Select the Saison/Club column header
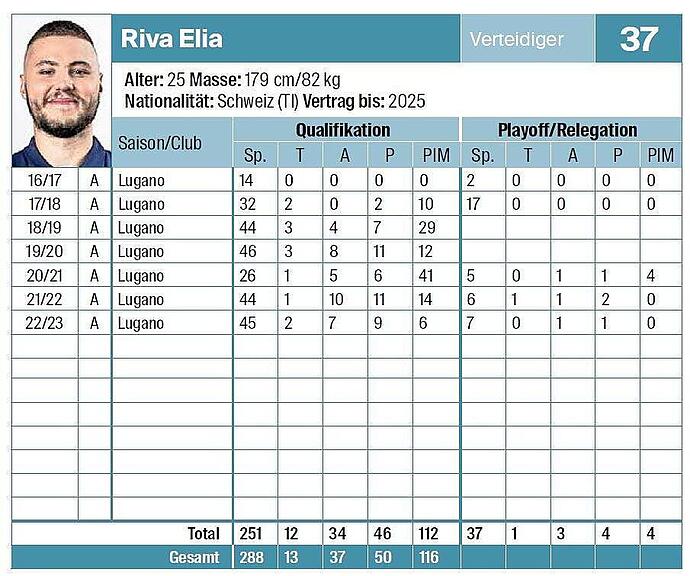This screenshot has width=690, height=576. [160, 143]
